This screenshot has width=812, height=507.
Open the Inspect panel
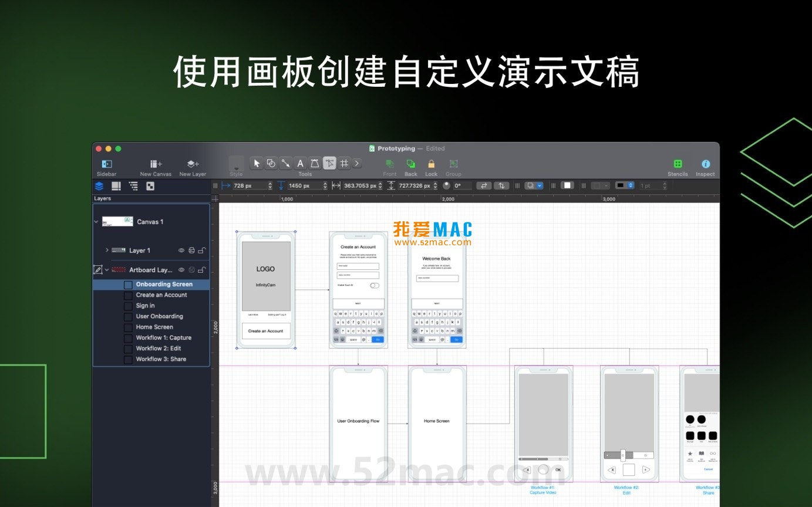pos(705,166)
